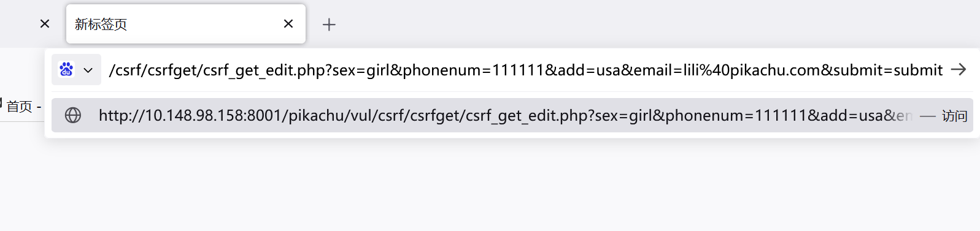The height and width of the screenshot is (231, 980).
Task: Click the Baidu paw search engine icon
Action: [x=66, y=69]
